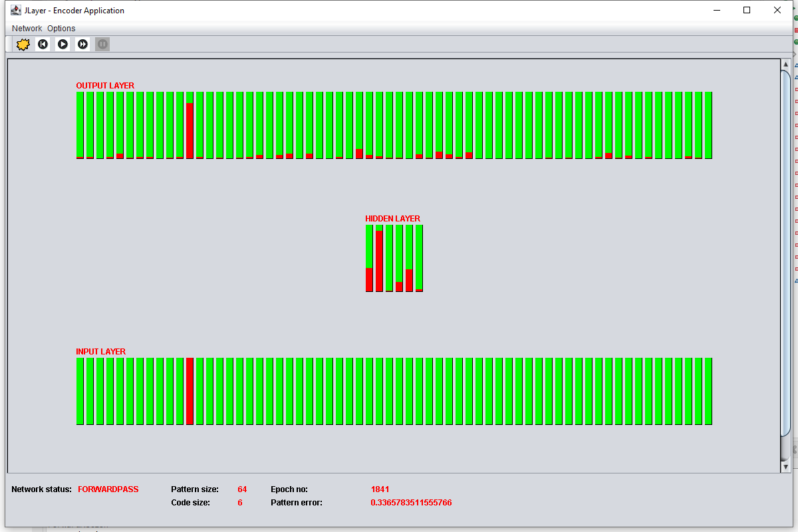The image size is (798, 532).
Task: Click the pattern error value 0.3365783511555766
Action: click(411, 503)
